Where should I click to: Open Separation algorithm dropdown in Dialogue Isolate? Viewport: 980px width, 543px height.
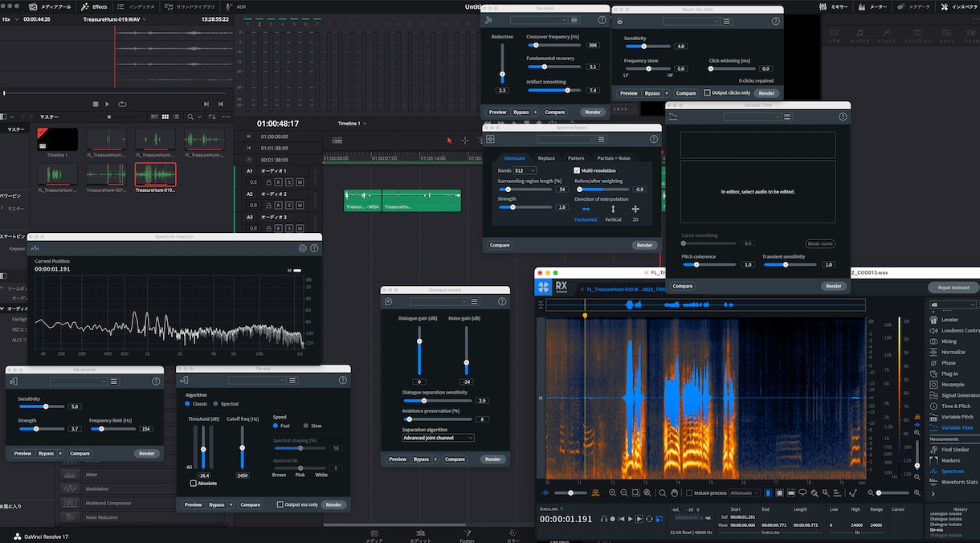438,438
